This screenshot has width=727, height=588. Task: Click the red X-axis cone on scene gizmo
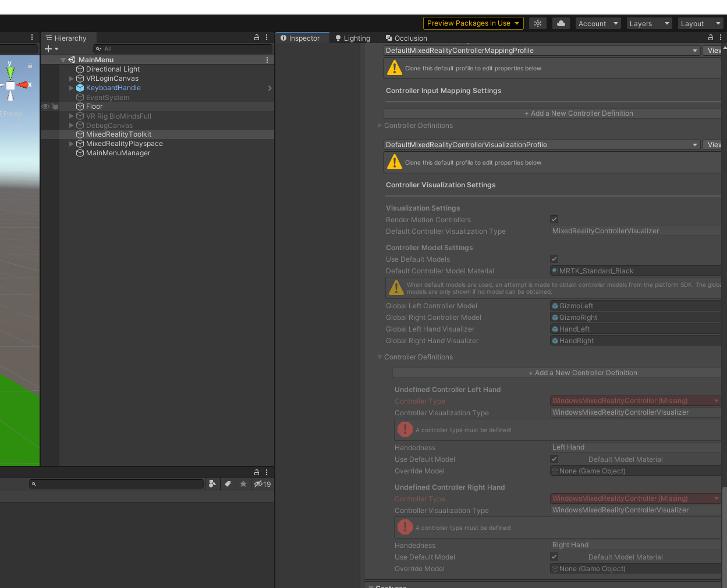(23, 85)
